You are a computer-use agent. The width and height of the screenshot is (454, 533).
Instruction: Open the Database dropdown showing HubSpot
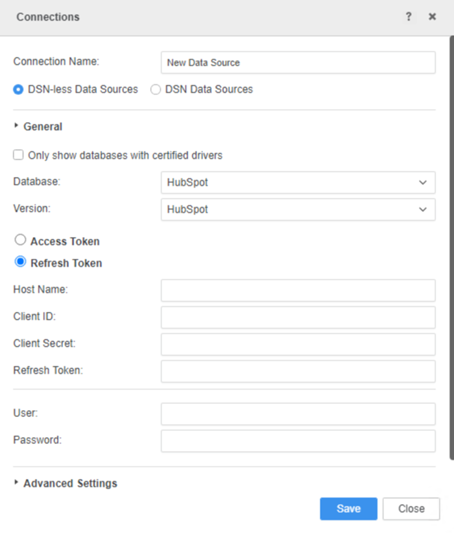[x=298, y=183]
